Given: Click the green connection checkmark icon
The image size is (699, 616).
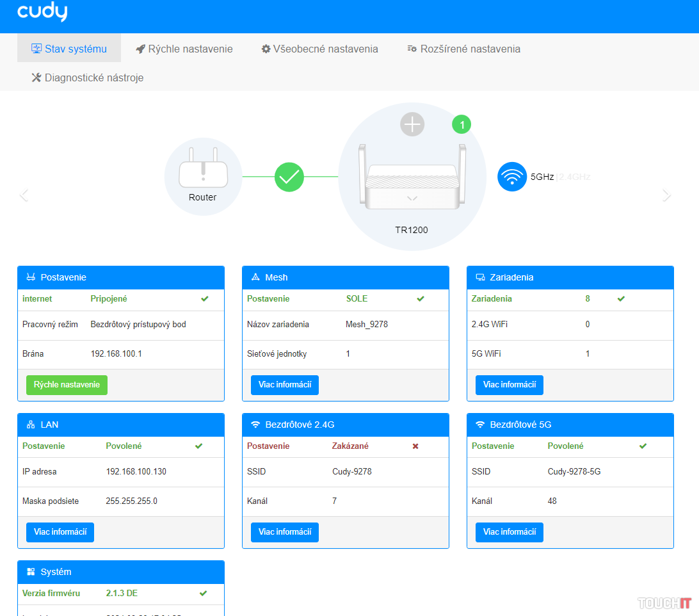Looking at the screenshot, I should coord(289,177).
